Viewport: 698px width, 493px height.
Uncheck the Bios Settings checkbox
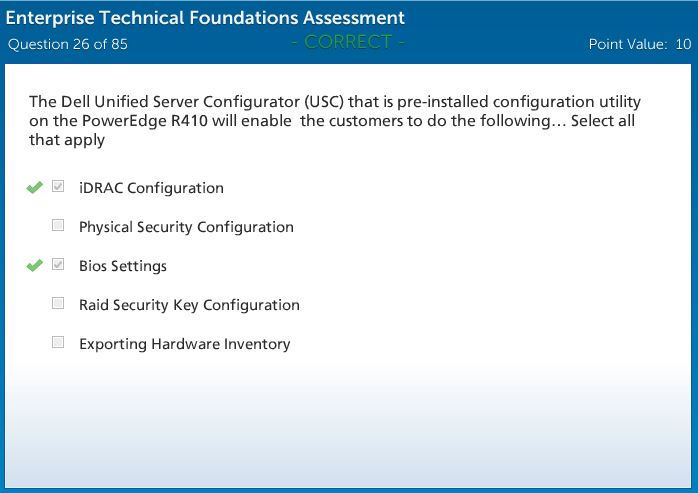pos(58,265)
